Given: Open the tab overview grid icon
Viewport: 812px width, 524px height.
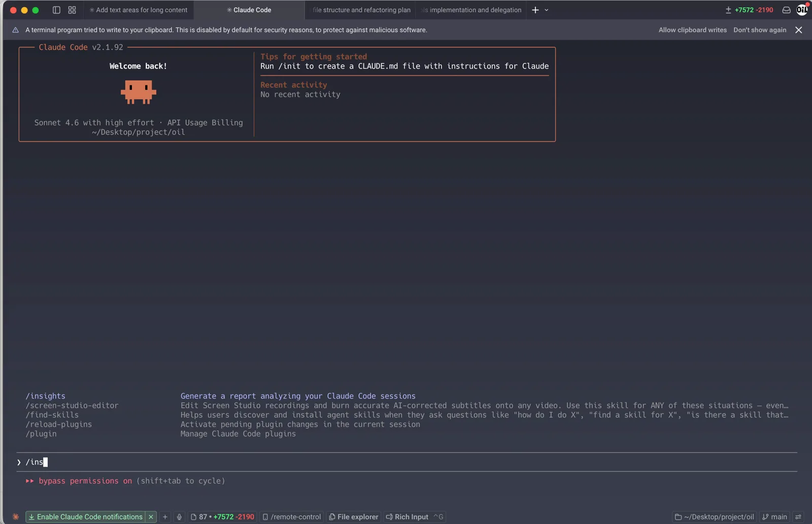Looking at the screenshot, I should 72,10.
